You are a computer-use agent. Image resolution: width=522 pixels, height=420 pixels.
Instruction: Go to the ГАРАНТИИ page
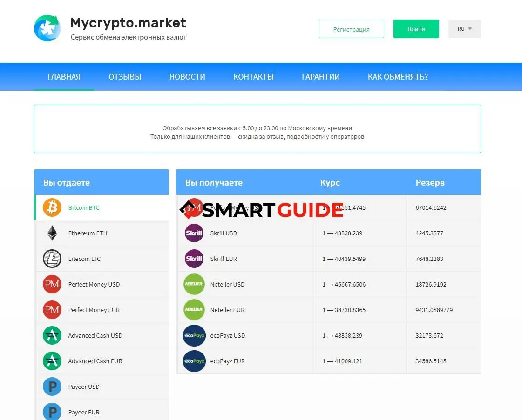coord(320,77)
